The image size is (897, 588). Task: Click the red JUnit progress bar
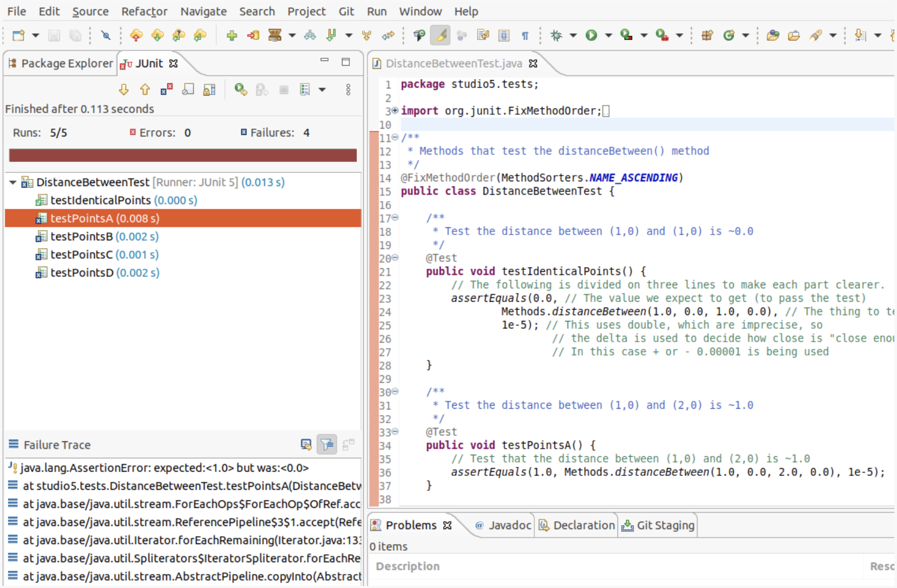pyautogui.click(x=183, y=156)
